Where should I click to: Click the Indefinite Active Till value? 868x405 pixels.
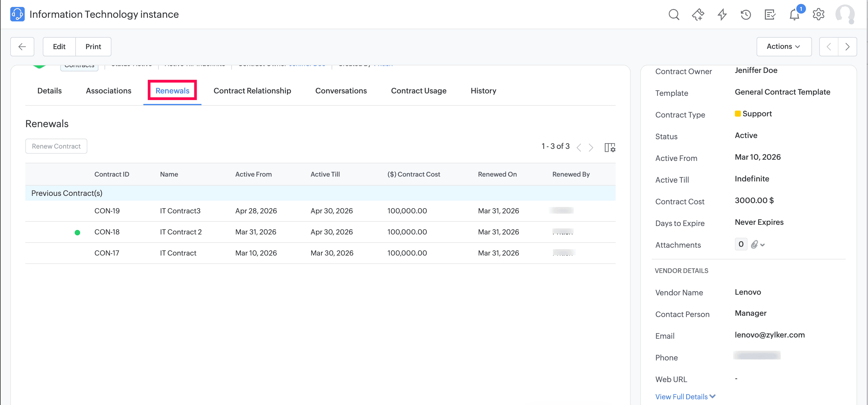coord(752,179)
